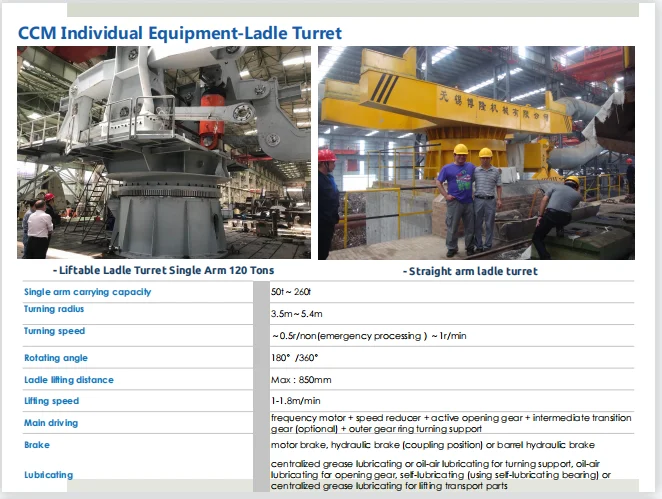Click the Liftable Ladle Turret Single Arm caption
This screenshot has height=499, width=662.
click(162, 270)
